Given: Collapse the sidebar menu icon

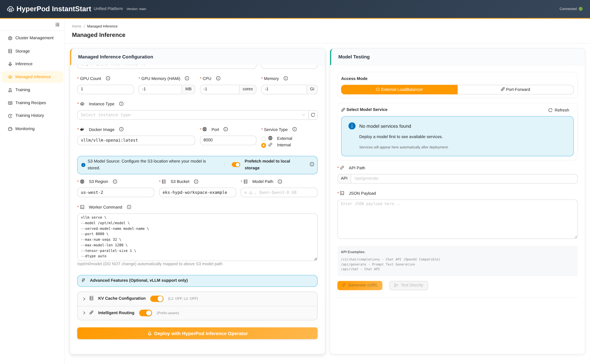Looking at the screenshot, I should (x=57, y=24).
